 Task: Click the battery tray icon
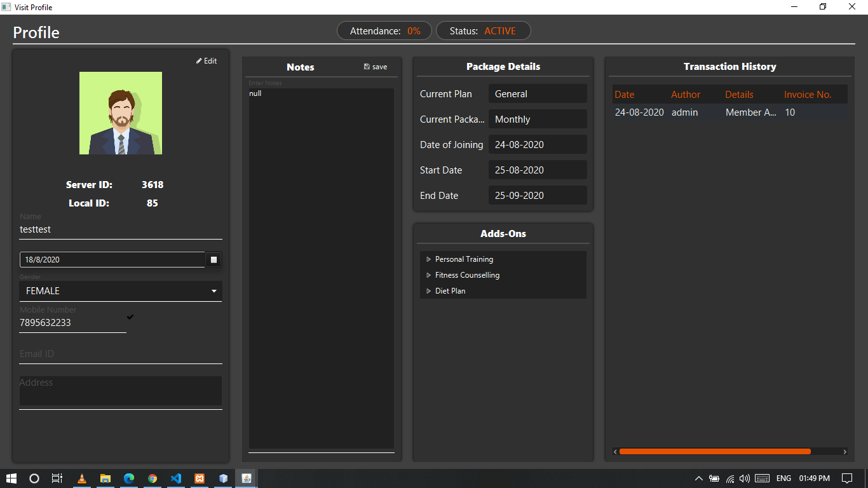pos(714,478)
